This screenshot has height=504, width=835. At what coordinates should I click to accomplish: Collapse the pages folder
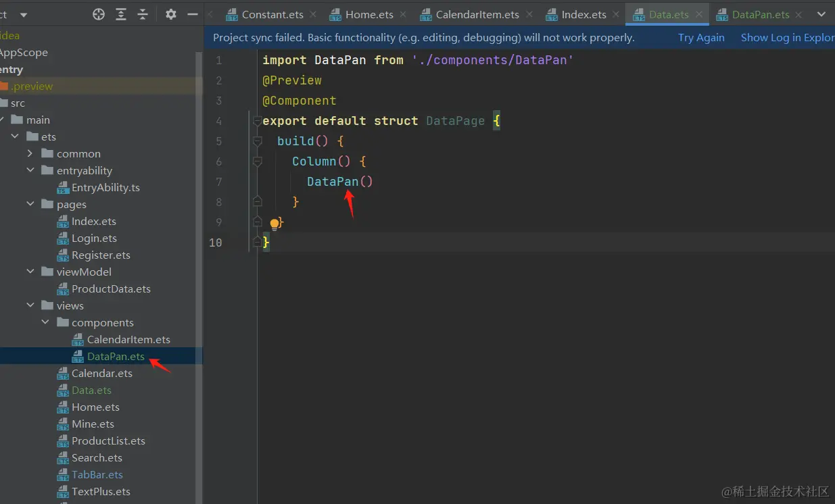30,204
